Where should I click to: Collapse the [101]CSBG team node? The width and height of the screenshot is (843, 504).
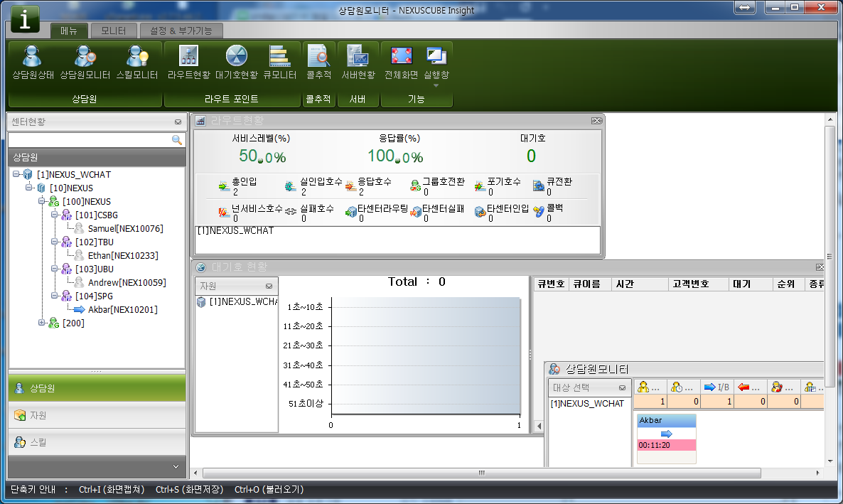(x=54, y=215)
